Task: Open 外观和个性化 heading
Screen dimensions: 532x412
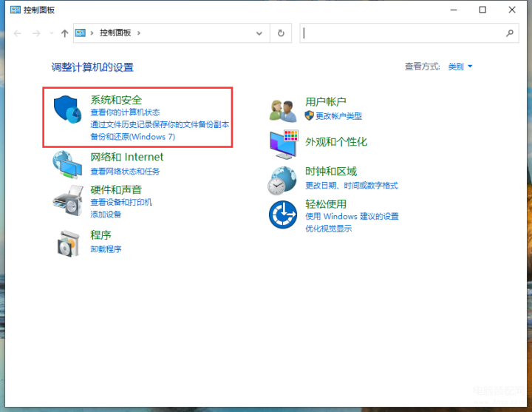Action: pos(336,141)
